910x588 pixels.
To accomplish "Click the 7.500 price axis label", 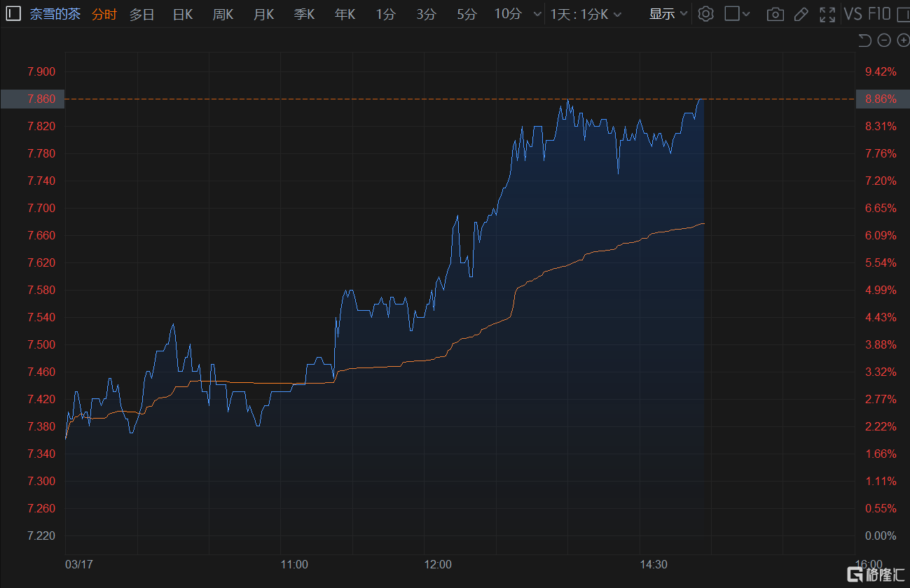I will [x=41, y=344].
